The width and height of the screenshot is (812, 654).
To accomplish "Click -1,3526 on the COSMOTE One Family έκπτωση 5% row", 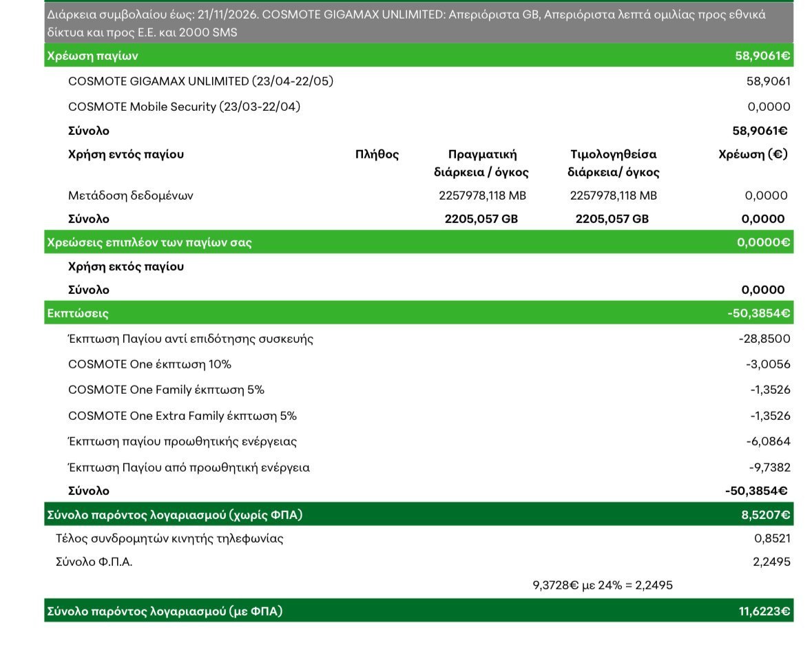I will click(770, 390).
